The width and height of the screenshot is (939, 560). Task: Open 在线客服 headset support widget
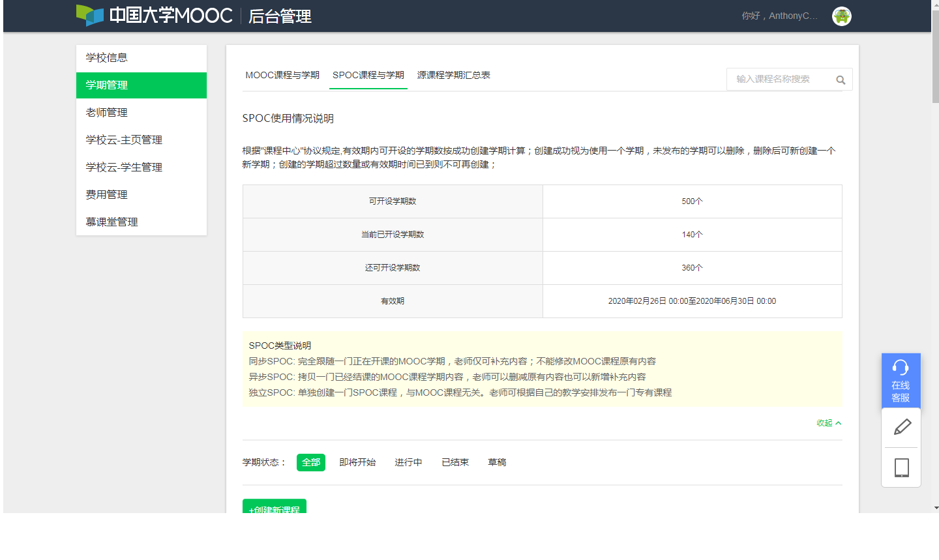click(901, 381)
